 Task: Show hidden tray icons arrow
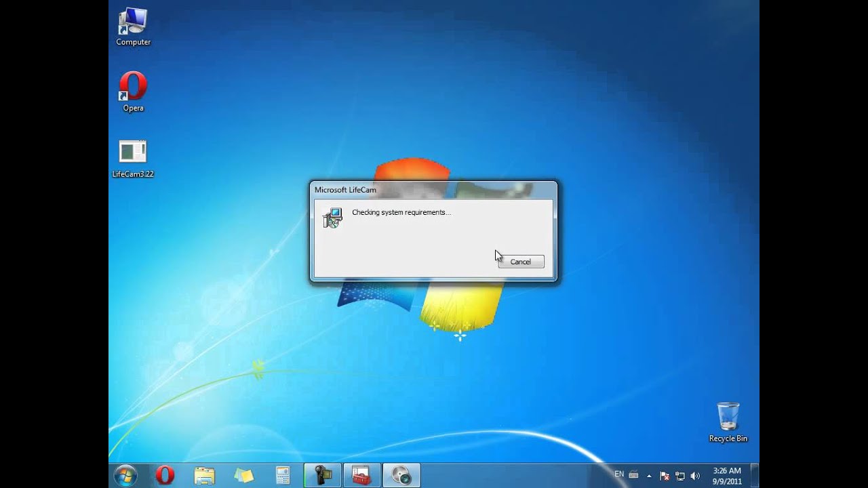pyautogui.click(x=650, y=476)
